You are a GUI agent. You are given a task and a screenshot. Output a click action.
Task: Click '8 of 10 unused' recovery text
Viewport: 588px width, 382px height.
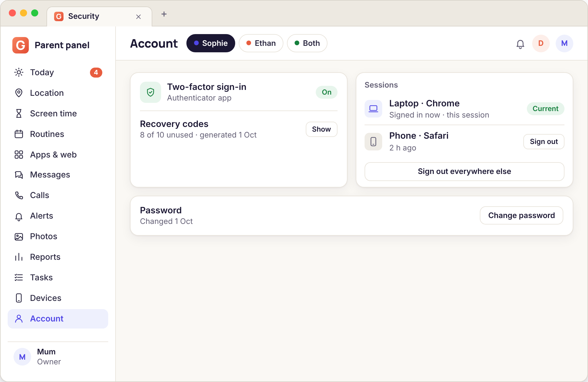click(x=167, y=135)
